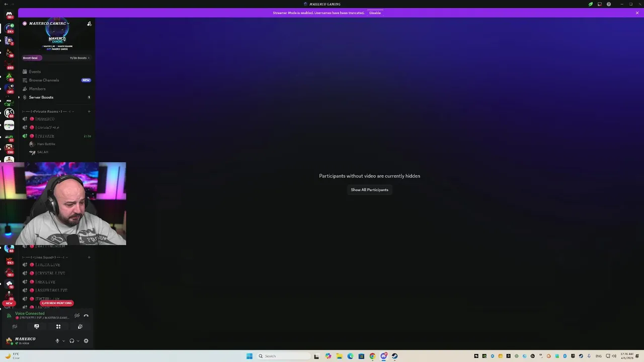Join the ASSYRIAN LIVE voice channel
Screen dimensions: 644x362
(51, 290)
